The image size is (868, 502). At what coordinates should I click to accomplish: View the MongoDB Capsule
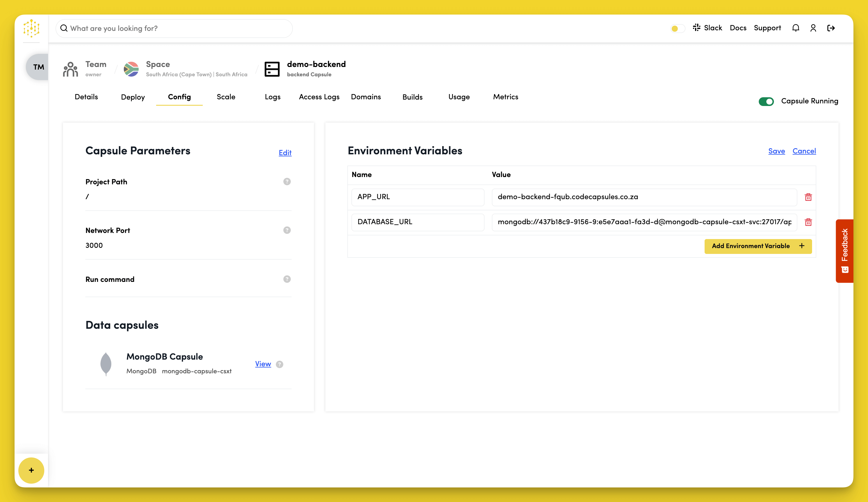click(x=263, y=364)
